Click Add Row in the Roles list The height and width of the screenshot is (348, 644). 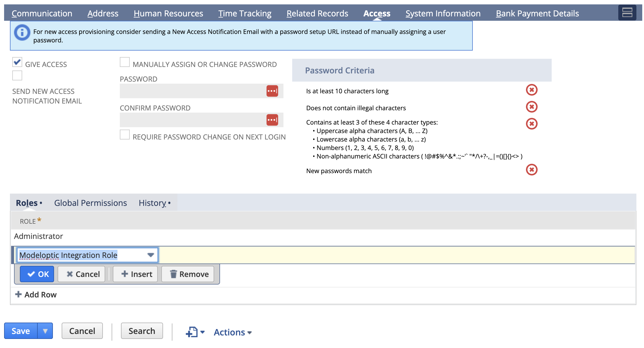tap(36, 294)
